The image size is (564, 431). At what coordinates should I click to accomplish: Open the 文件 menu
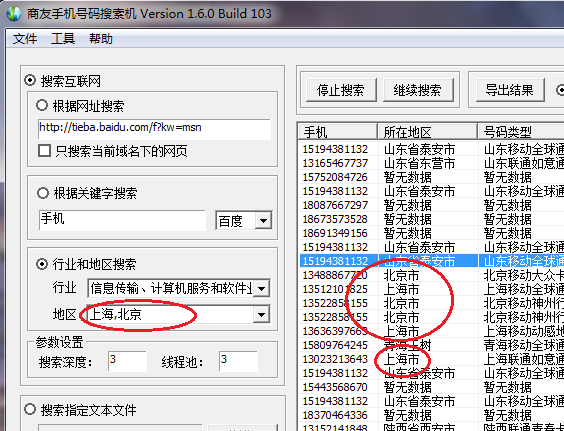(x=25, y=38)
